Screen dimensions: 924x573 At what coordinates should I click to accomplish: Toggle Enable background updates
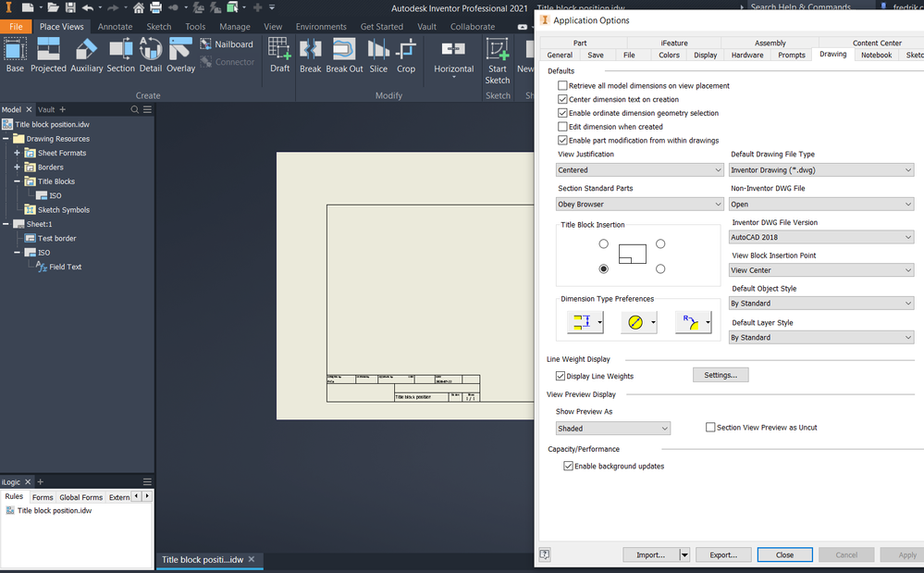568,466
